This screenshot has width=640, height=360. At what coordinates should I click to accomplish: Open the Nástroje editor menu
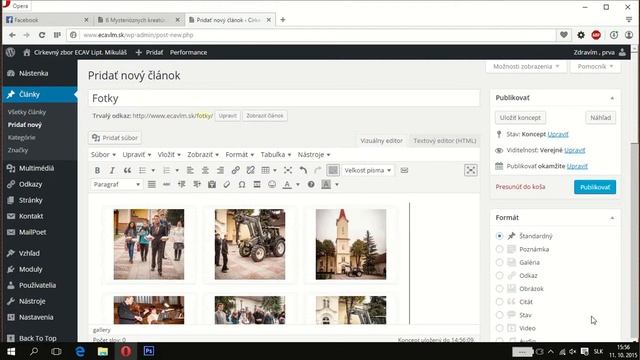(314, 155)
